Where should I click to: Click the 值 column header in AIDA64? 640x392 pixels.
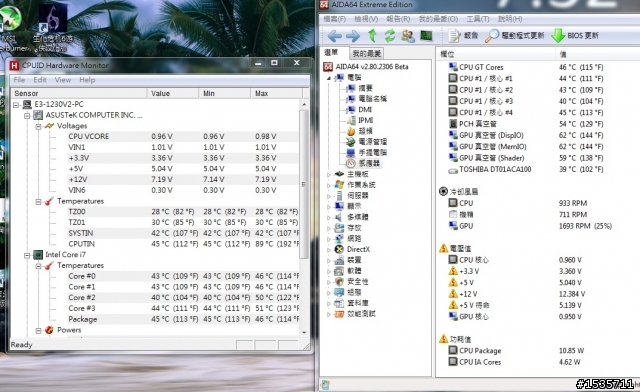point(598,54)
